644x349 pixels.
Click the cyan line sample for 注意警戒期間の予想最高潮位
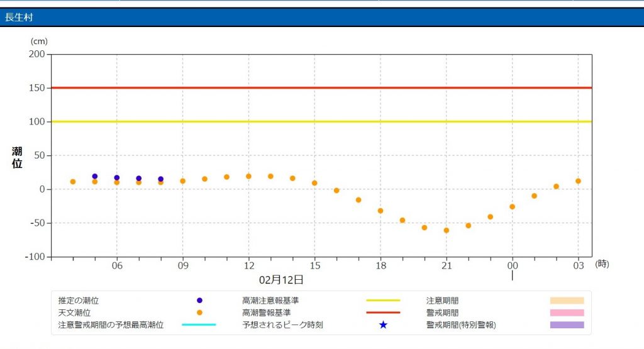[199, 324]
